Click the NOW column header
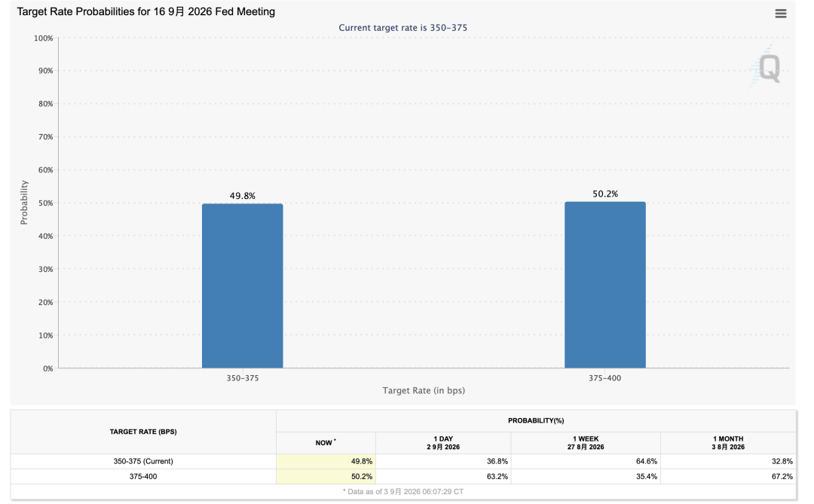 (326, 443)
